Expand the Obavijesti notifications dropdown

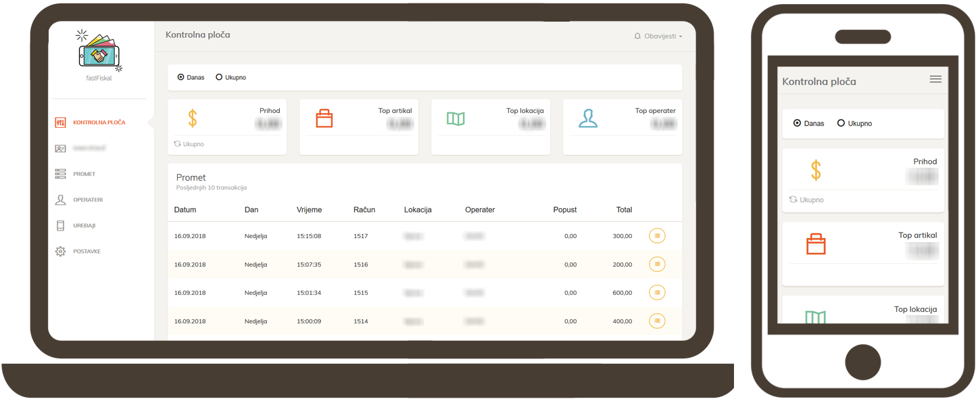[658, 36]
